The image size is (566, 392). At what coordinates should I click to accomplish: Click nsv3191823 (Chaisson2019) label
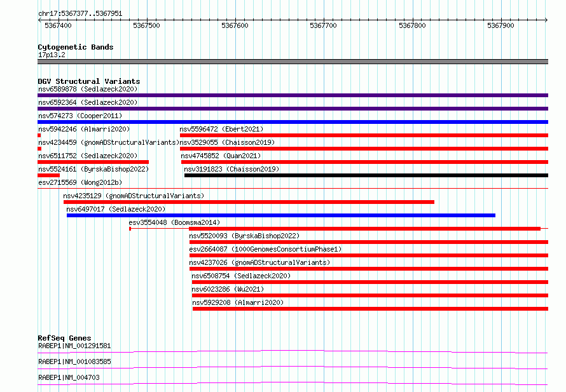[x=231, y=169]
